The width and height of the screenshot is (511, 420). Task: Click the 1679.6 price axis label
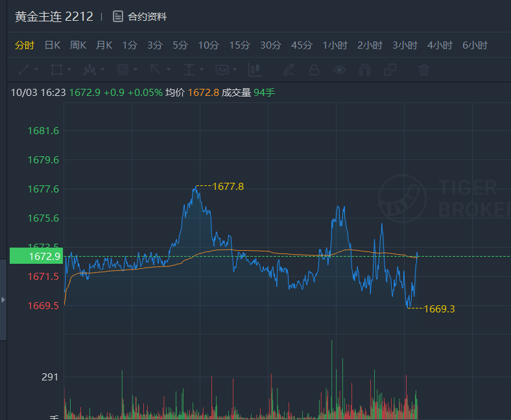pyautogui.click(x=43, y=159)
